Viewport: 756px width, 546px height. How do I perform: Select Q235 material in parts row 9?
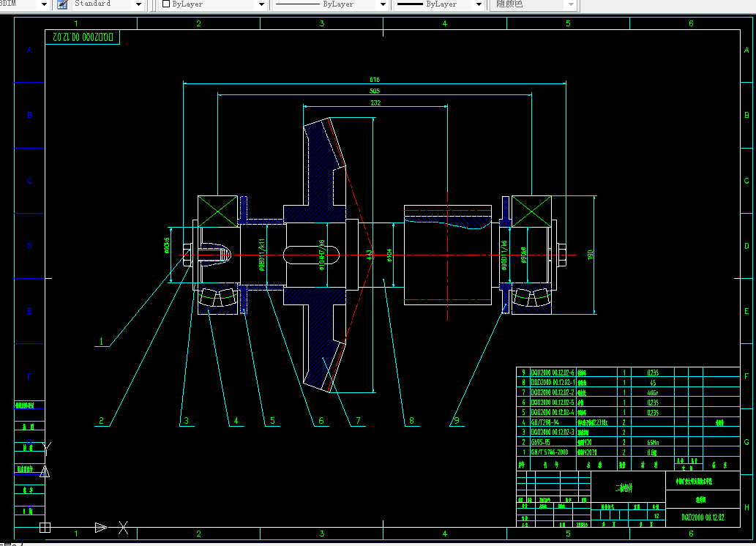point(653,373)
